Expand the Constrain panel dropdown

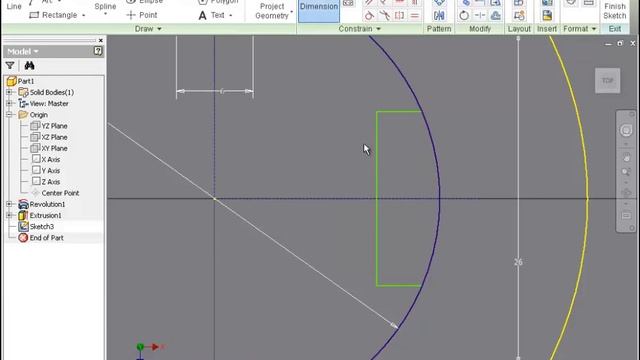click(x=378, y=29)
